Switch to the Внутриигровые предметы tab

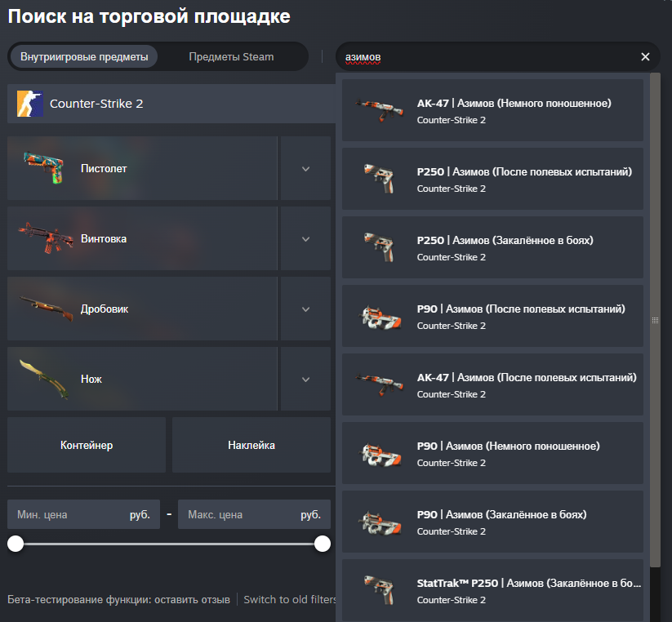pos(84,56)
